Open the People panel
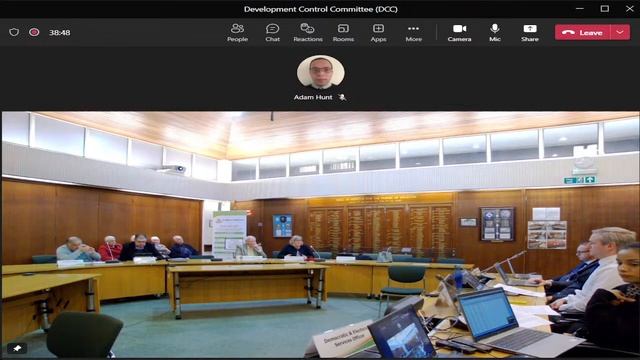The image size is (640, 360). 238,33
